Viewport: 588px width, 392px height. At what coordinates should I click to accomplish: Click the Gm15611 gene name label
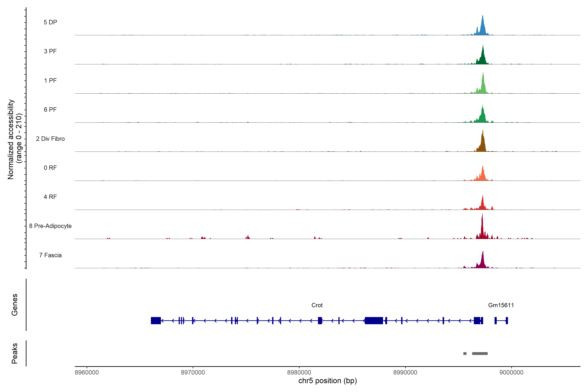(x=501, y=305)
